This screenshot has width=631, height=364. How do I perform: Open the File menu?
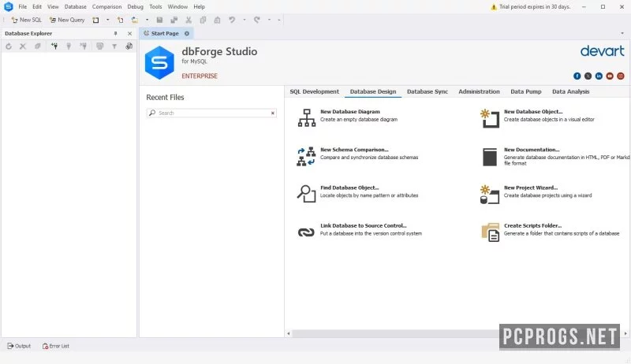23,7
